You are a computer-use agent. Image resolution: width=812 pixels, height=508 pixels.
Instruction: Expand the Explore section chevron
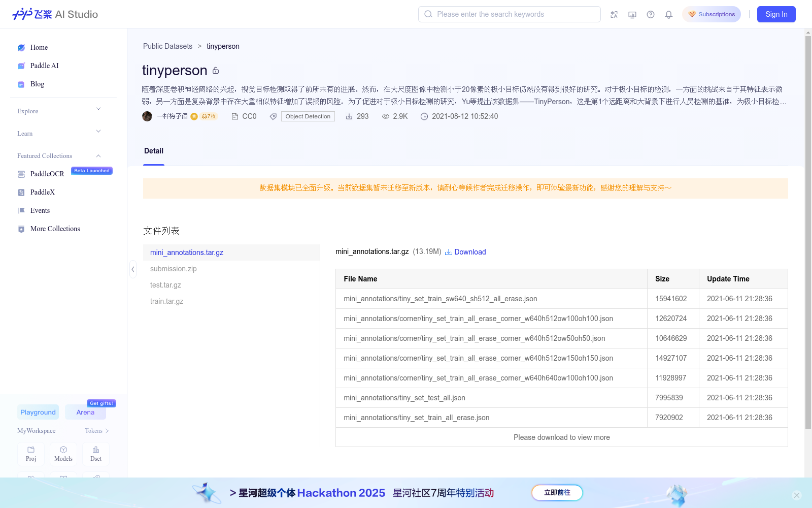click(98, 109)
